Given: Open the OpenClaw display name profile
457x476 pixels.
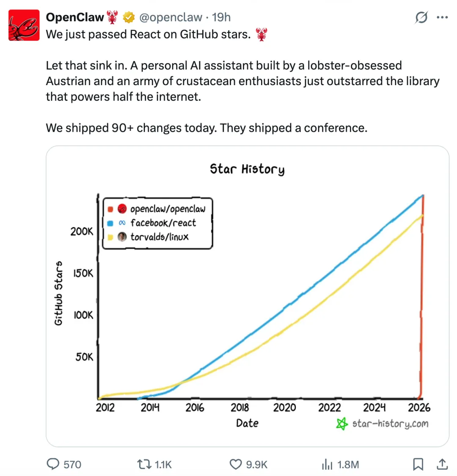Looking at the screenshot, I should 74,17.
